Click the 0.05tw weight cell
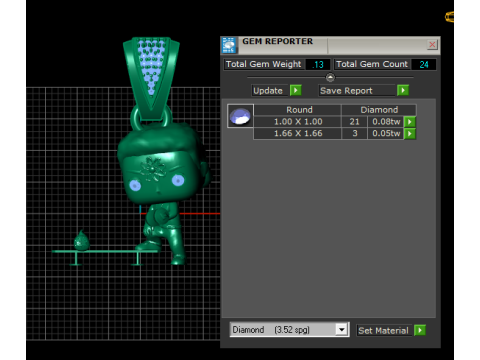The image size is (480, 360). click(x=386, y=133)
